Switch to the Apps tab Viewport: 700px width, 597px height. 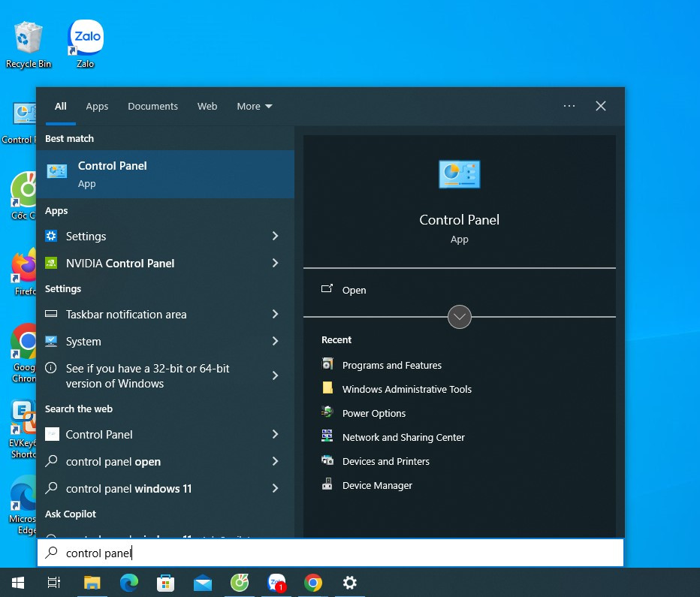point(97,106)
